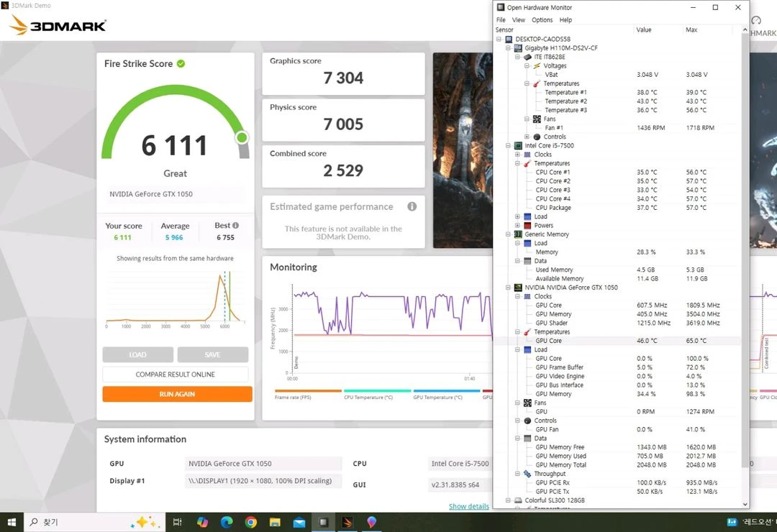Click the SAVE button in 3DMark
Screen dimensions: 777x532
[x=212, y=354]
